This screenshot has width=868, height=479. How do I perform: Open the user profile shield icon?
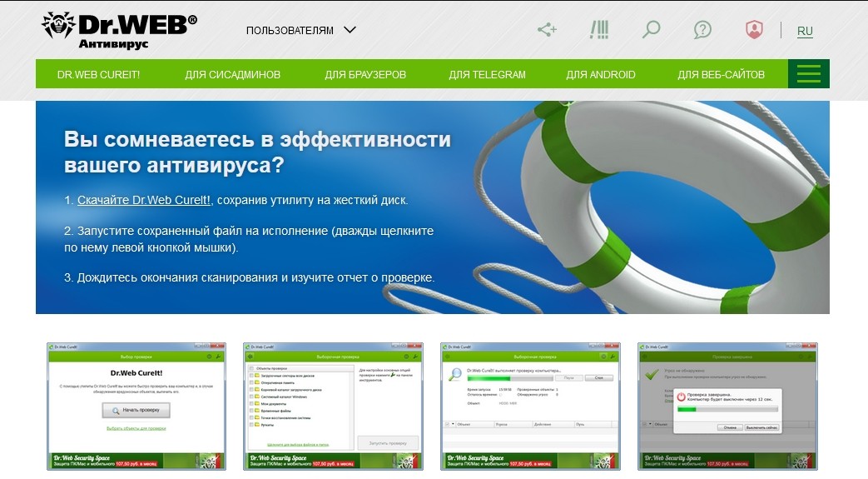point(754,30)
